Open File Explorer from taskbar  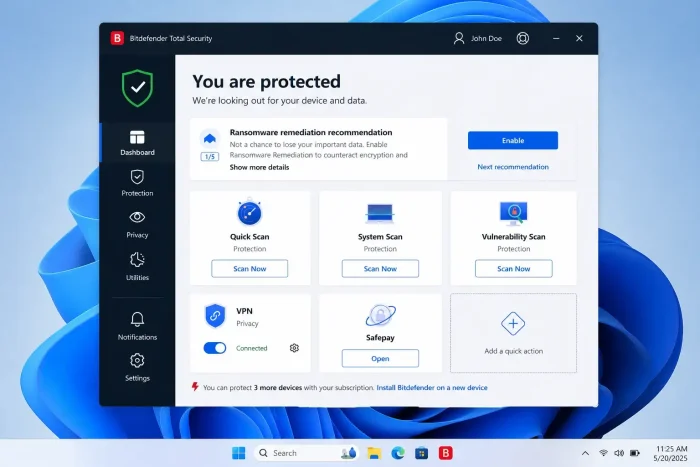point(374,453)
